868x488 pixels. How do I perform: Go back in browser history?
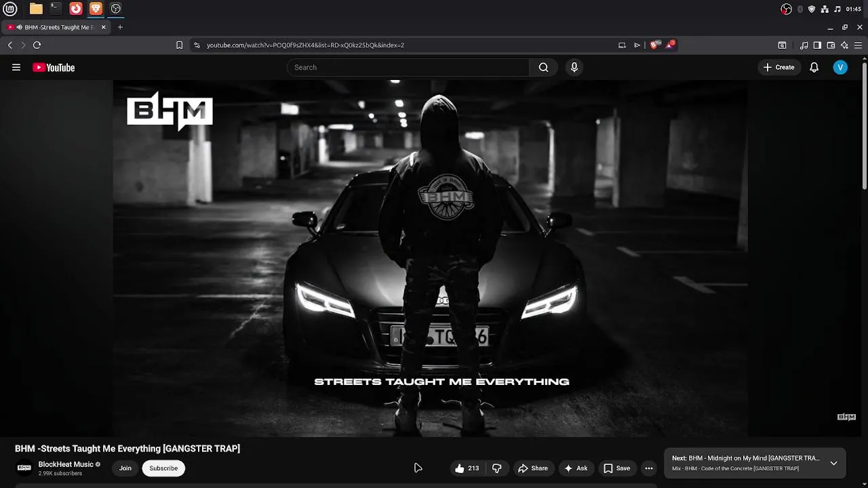[x=10, y=45]
